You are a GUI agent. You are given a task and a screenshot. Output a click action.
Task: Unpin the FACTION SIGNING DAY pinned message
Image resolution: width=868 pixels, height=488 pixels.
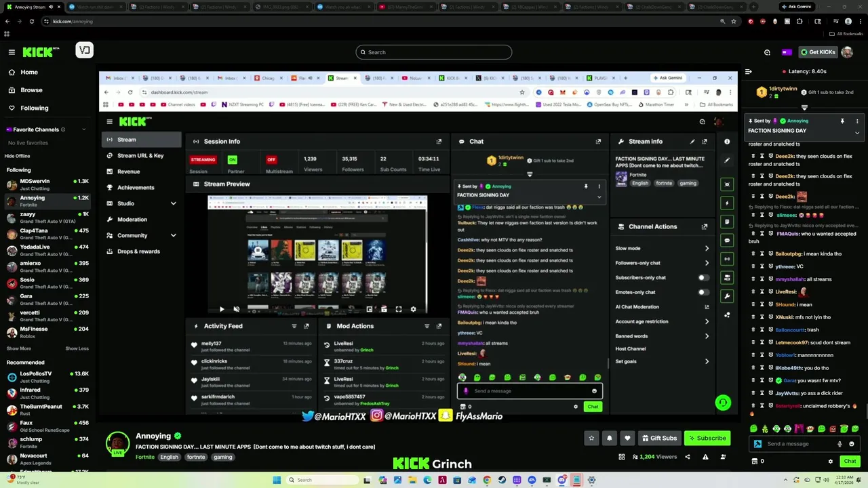pyautogui.click(x=842, y=121)
